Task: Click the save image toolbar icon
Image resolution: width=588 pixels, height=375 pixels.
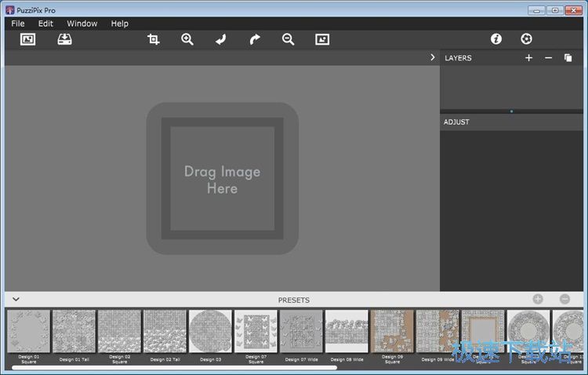Action: point(65,39)
